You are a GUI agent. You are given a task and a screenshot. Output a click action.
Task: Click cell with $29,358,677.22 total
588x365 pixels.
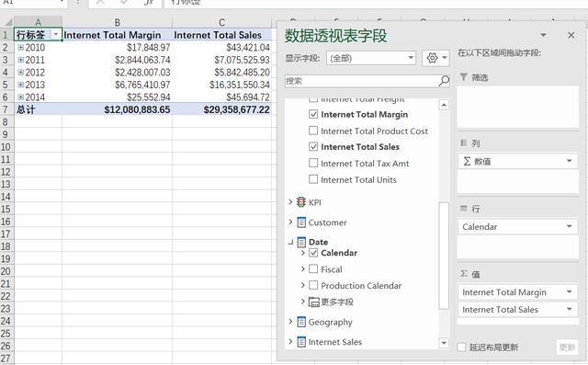point(221,109)
